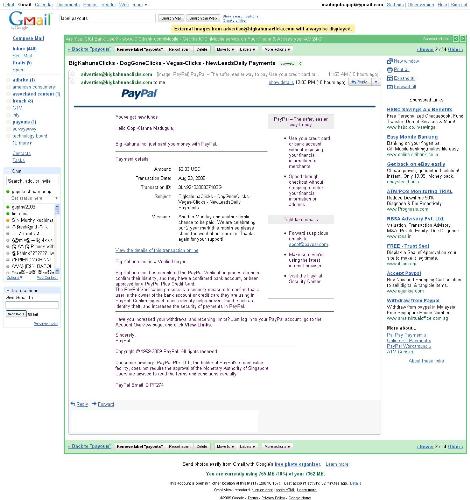The width and height of the screenshot is (470, 500).
Task: Expand the 'more' menu in the top Google bar
Action: [140, 5]
